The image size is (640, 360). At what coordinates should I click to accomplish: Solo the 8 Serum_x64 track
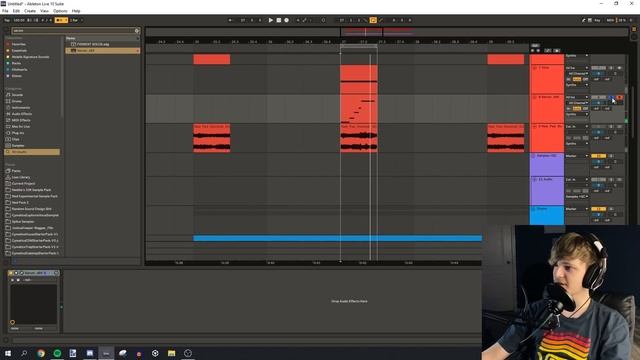(x=611, y=97)
